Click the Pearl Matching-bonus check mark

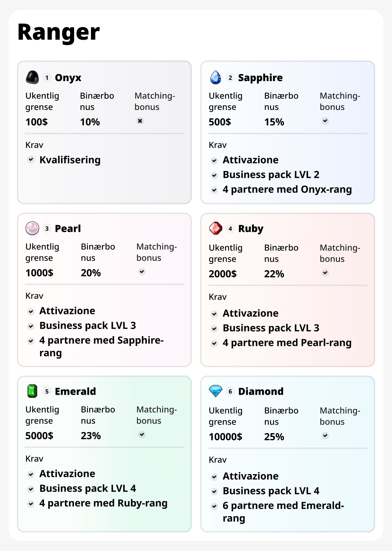point(142,271)
